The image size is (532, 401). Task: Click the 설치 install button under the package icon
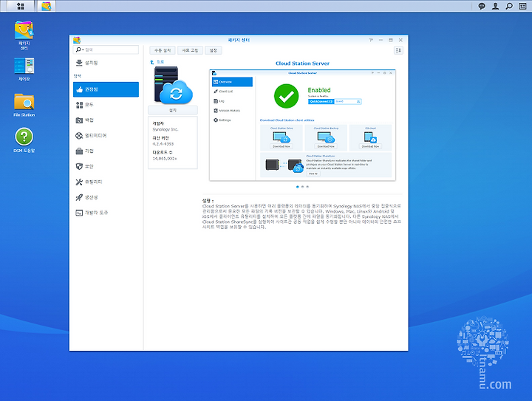(173, 110)
